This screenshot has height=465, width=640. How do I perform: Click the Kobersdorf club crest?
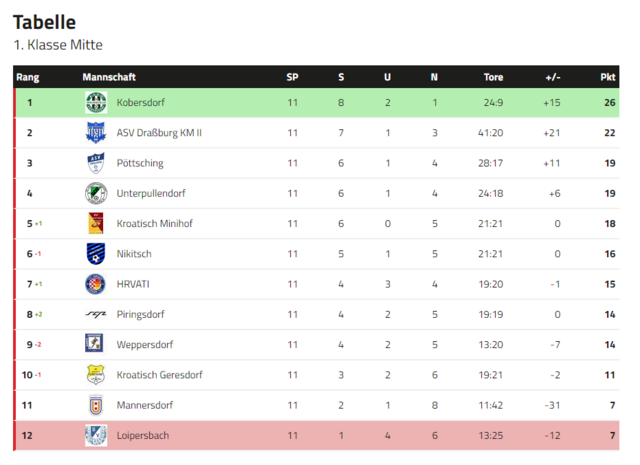(x=96, y=102)
